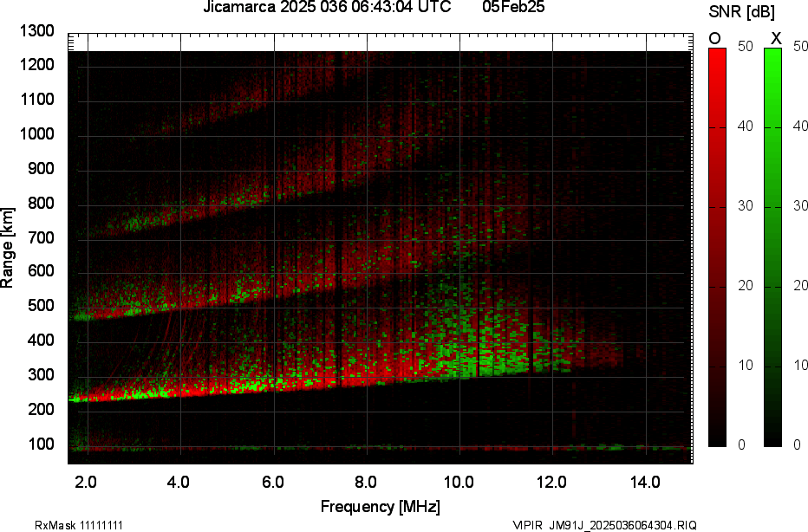Click the 30 label on the O scale
This screenshot has height=532, width=808.
(746, 205)
